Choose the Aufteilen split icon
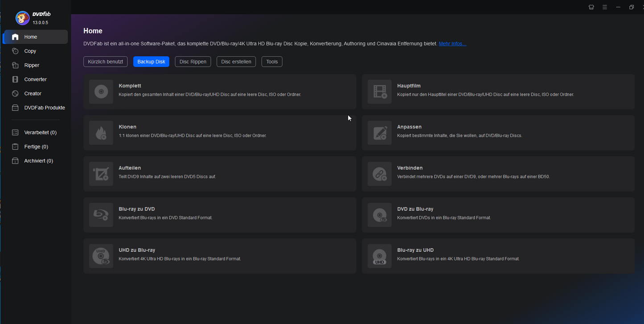This screenshot has width=644, height=324. pyautogui.click(x=101, y=174)
